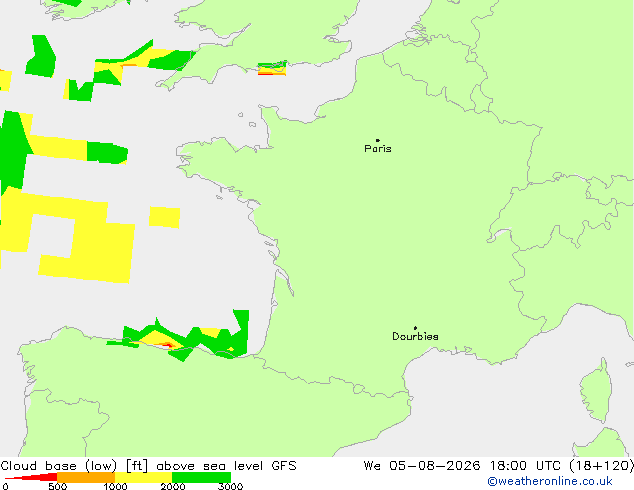The height and width of the screenshot is (490, 634).
Task: Click the black dot marking Dourbies
Action: point(415,328)
